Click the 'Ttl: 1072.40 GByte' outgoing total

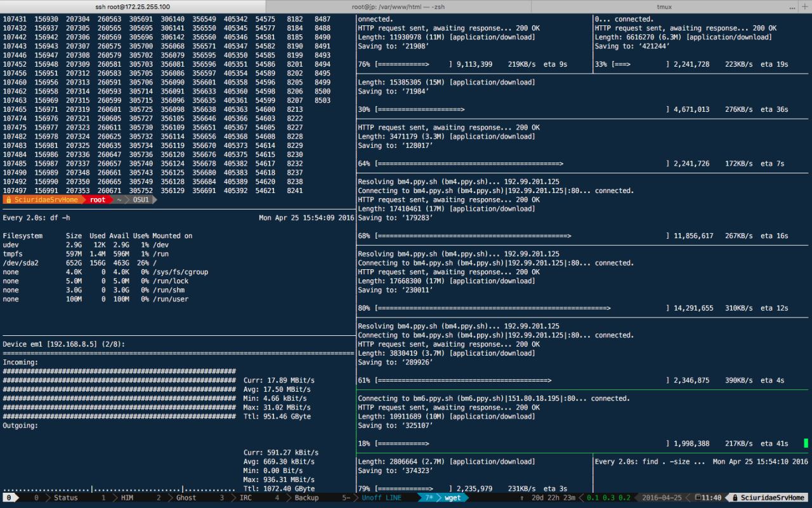pyautogui.click(x=278, y=489)
